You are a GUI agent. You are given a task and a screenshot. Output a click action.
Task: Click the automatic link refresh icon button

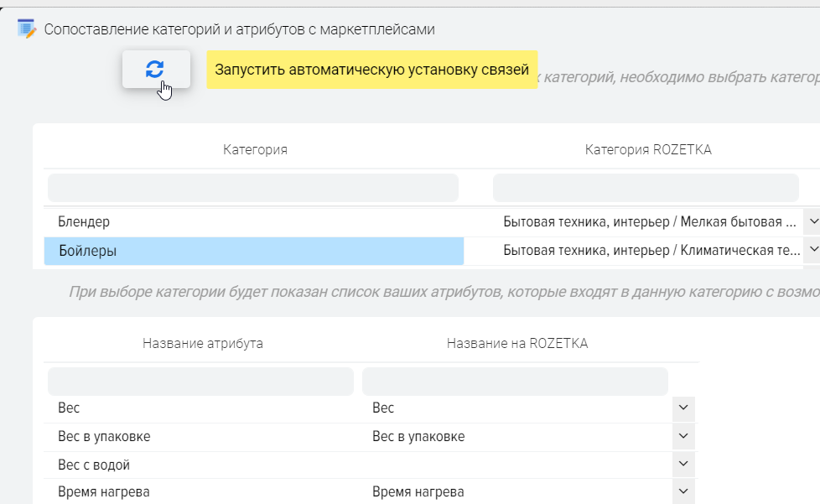click(155, 70)
